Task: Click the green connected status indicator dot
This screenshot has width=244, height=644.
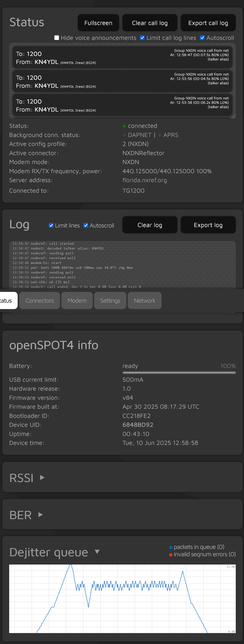Action: click(x=124, y=126)
